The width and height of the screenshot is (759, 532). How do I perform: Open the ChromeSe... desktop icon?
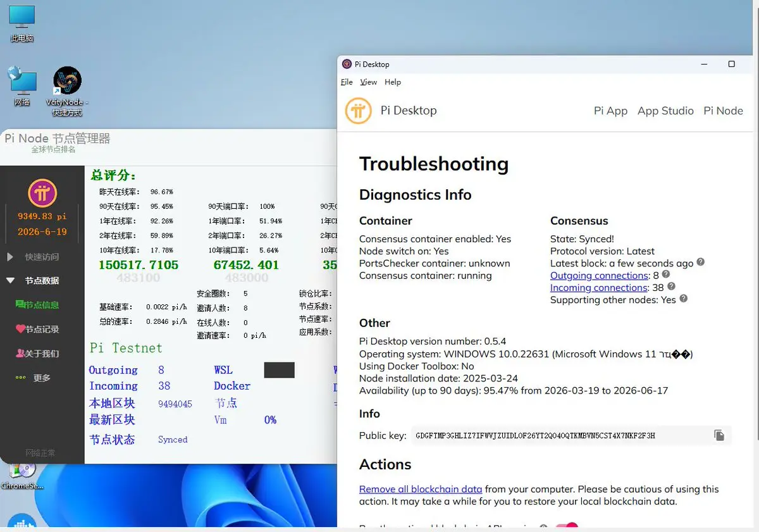(22, 476)
